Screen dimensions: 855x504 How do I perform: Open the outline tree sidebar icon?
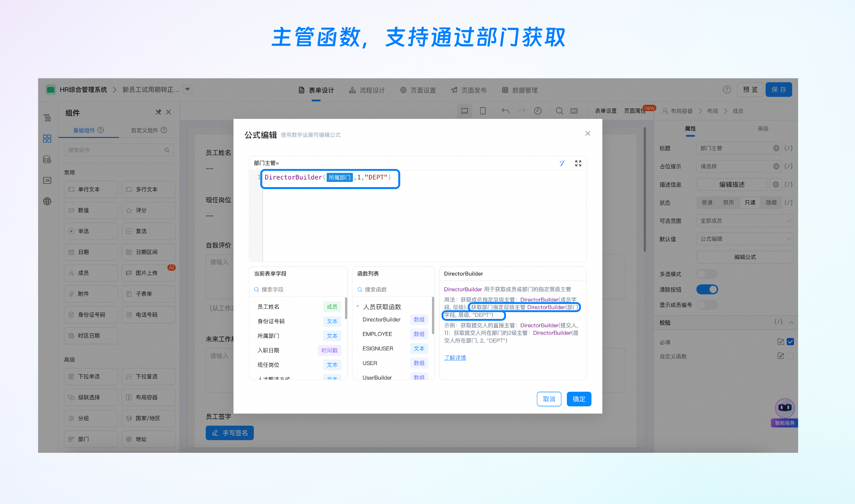click(x=47, y=118)
